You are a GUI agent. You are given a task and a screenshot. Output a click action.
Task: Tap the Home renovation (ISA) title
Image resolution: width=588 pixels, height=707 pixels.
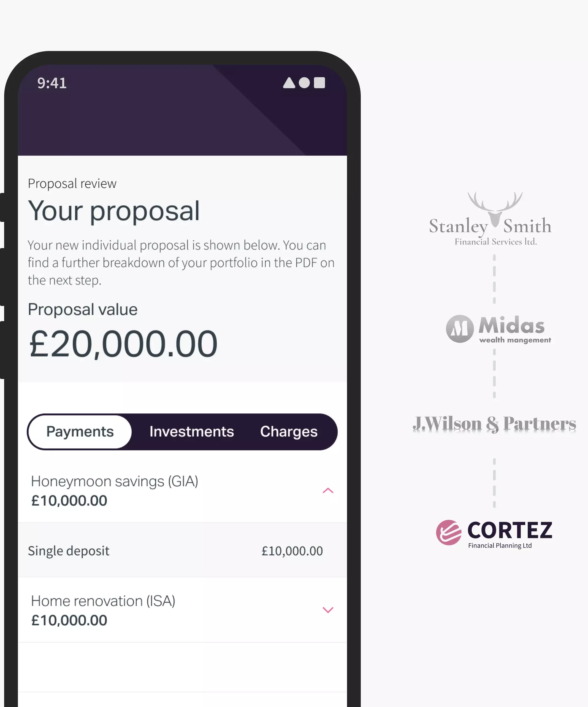(103, 601)
